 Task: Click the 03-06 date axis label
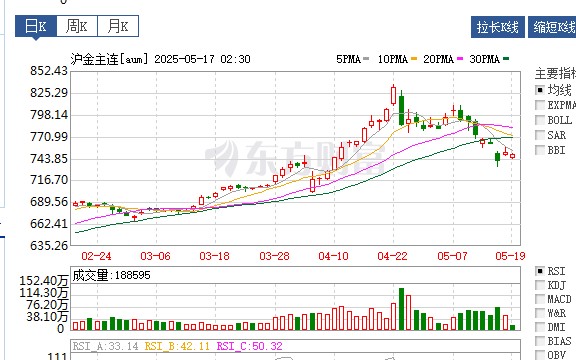155,256
